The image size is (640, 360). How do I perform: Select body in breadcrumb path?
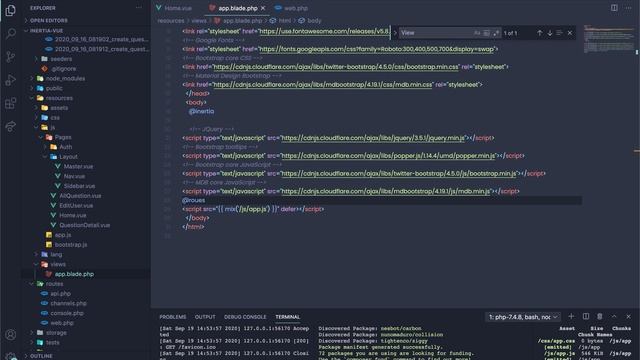tap(314, 20)
